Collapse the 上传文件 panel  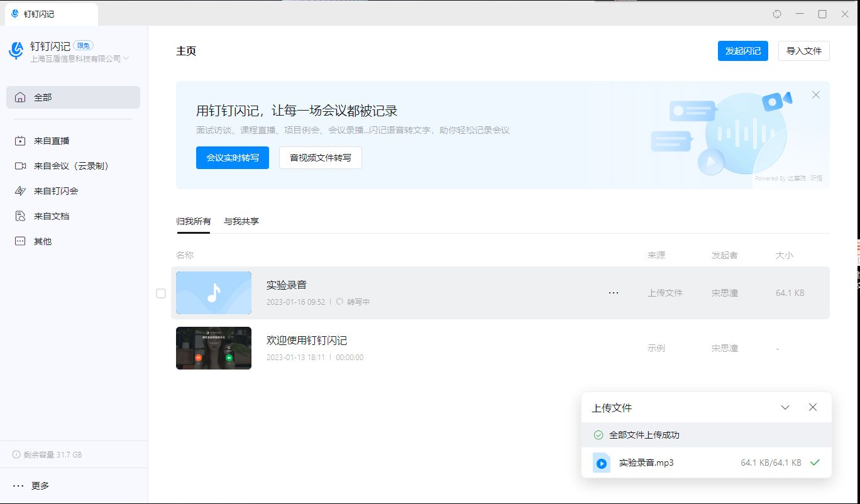(785, 407)
